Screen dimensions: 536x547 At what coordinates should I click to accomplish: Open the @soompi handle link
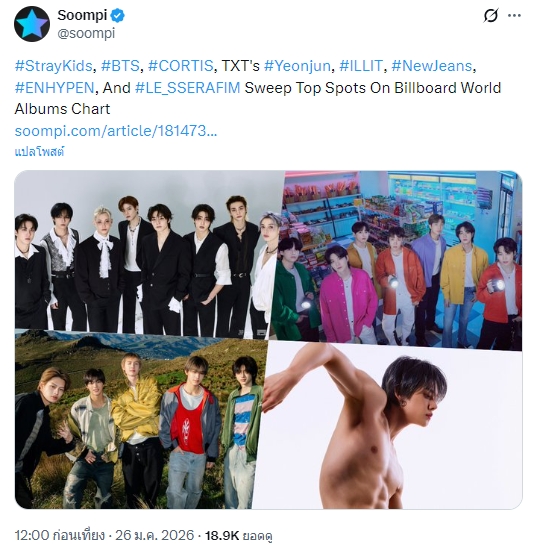pos(86,33)
